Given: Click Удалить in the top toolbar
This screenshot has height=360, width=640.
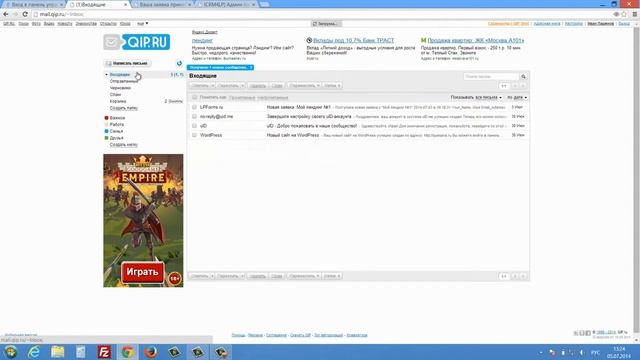Looking at the screenshot, I should (258, 86).
